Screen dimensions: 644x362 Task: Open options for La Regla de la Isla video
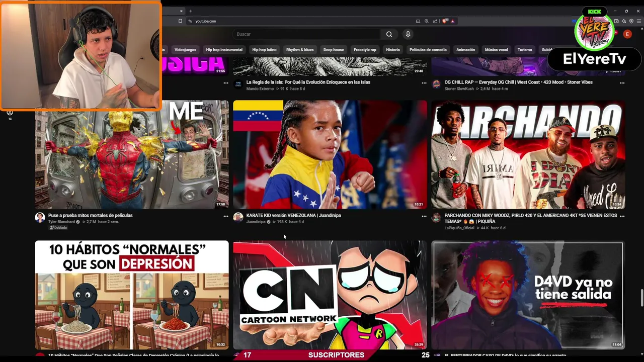click(424, 82)
